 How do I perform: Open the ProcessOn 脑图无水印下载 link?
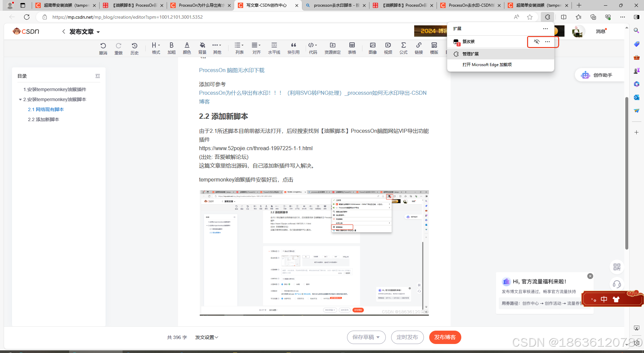coord(231,70)
